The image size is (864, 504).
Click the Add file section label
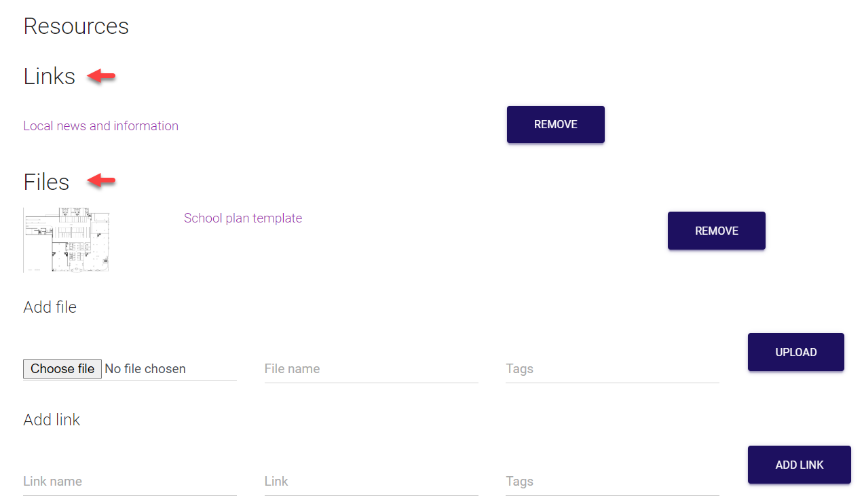tap(50, 307)
